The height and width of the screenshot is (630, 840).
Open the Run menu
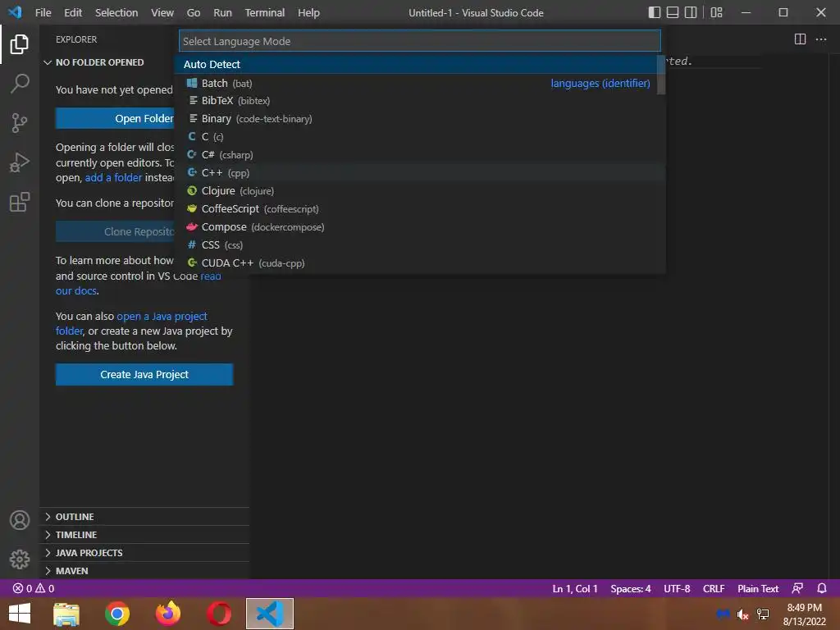point(222,12)
